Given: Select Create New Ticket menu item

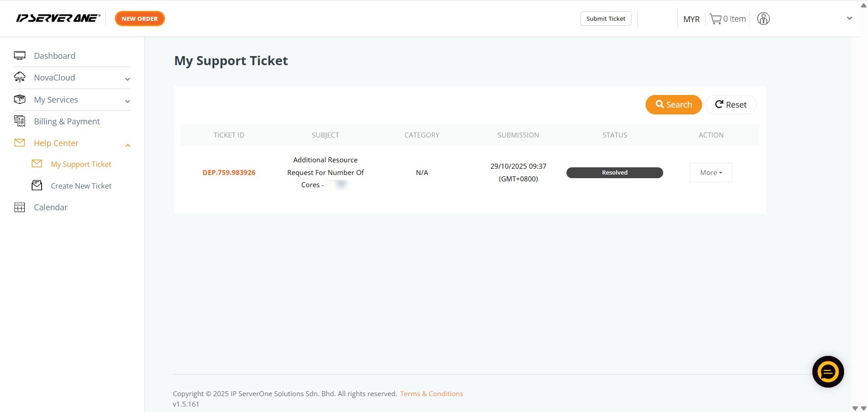Looking at the screenshot, I should click(81, 186).
